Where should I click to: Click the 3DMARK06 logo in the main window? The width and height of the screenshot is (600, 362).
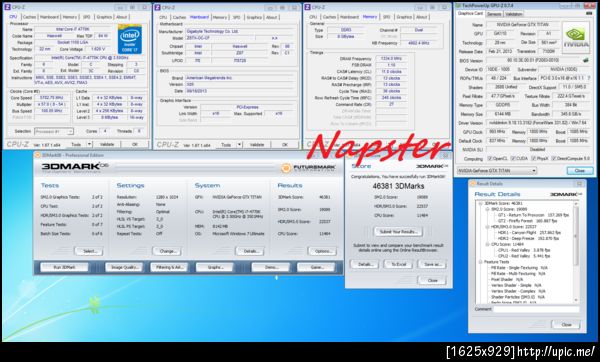[x=75, y=167]
